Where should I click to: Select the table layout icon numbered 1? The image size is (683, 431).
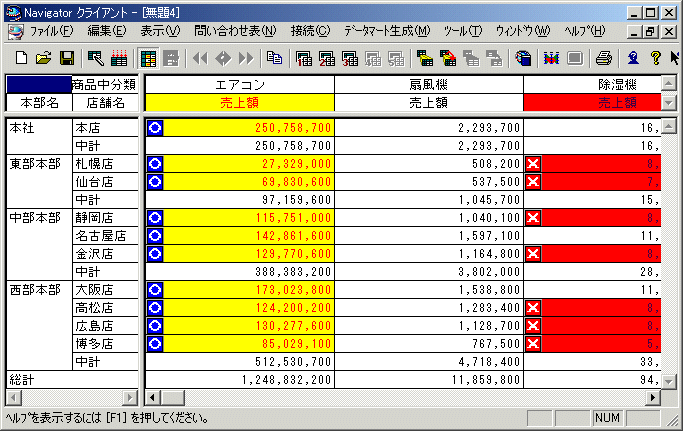pos(304,58)
